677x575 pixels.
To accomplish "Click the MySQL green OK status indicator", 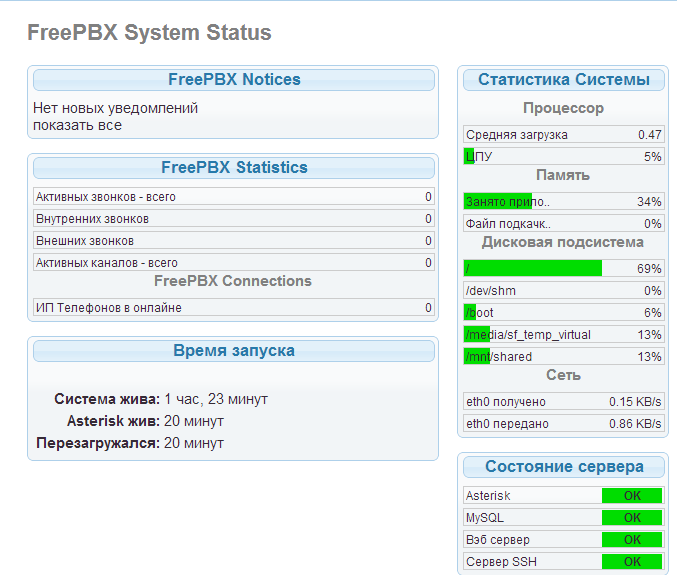I will [632, 518].
